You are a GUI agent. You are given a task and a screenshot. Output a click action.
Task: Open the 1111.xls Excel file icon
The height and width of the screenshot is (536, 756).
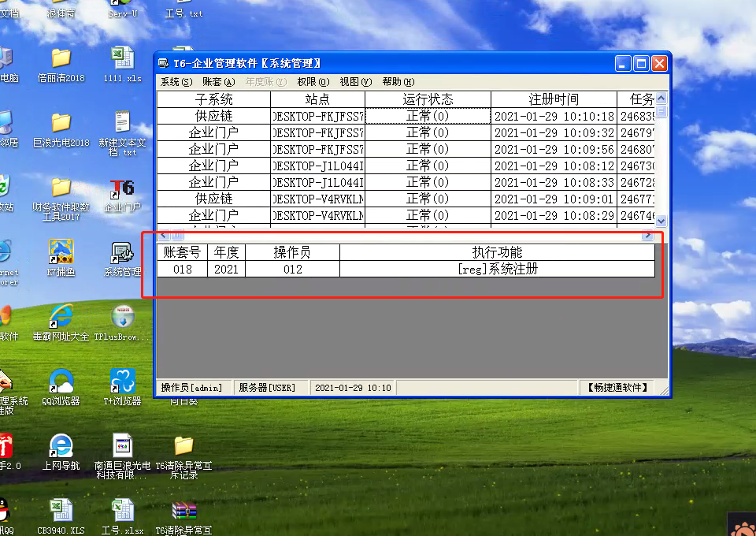(x=123, y=58)
